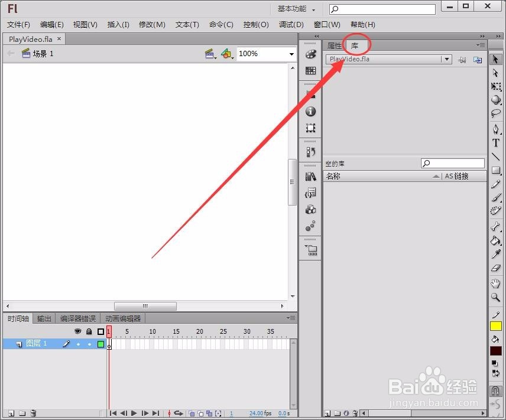Create new symbol in library panel
506x420 pixels.
click(327, 414)
